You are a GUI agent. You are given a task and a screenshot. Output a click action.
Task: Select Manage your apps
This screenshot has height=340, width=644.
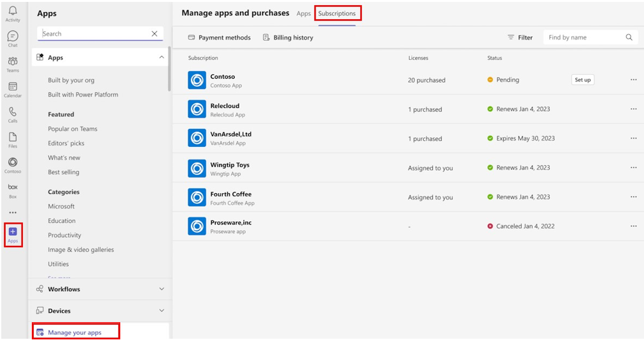(74, 332)
